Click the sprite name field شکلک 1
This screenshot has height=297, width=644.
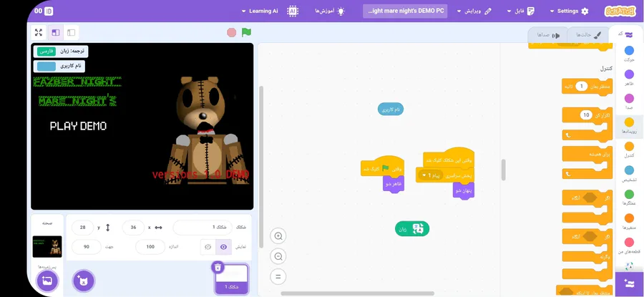[203, 228]
